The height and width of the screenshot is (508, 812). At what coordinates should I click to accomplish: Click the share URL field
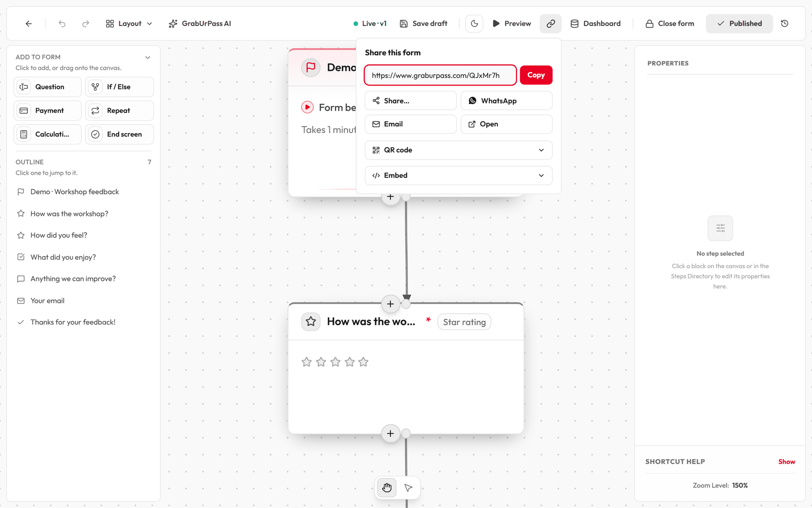click(441, 75)
